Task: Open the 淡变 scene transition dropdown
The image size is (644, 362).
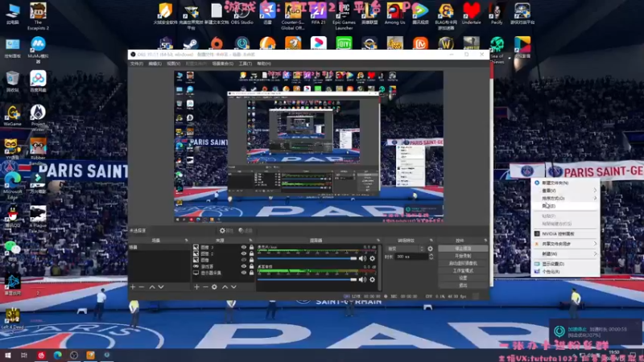Action: [x=406, y=249]
